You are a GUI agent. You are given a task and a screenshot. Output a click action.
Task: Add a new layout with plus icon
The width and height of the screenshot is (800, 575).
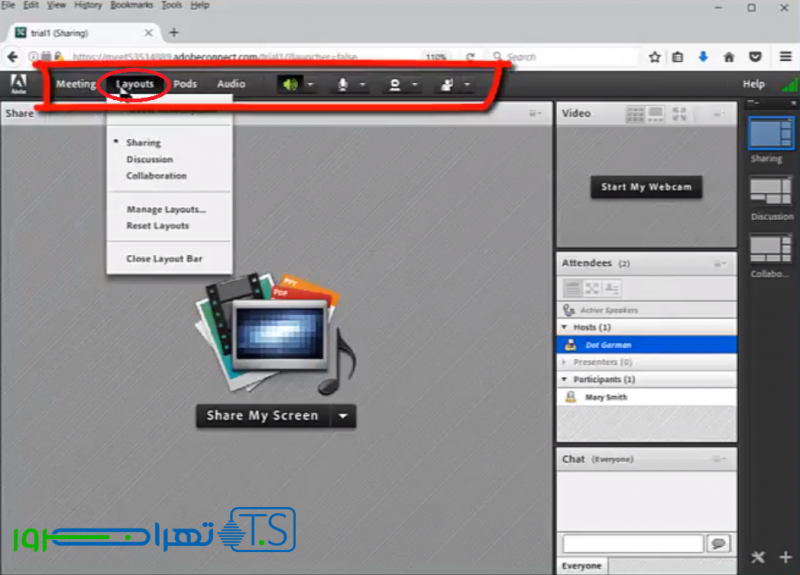[785, 557]
